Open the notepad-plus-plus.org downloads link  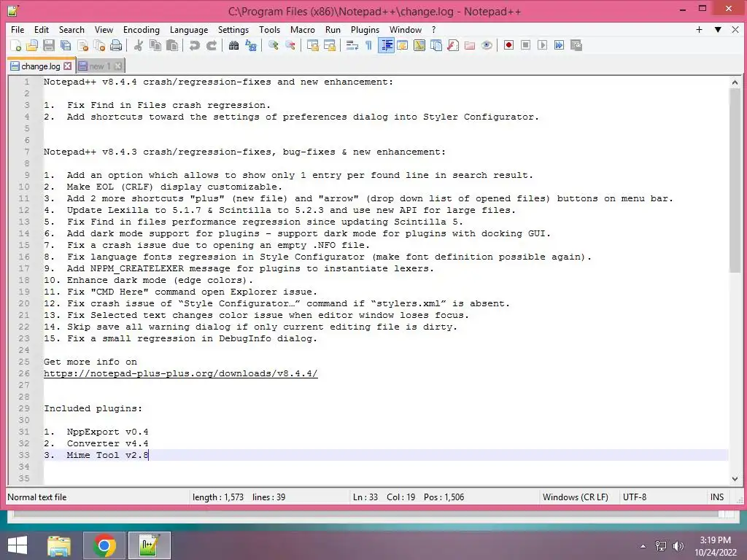(181, 374)
